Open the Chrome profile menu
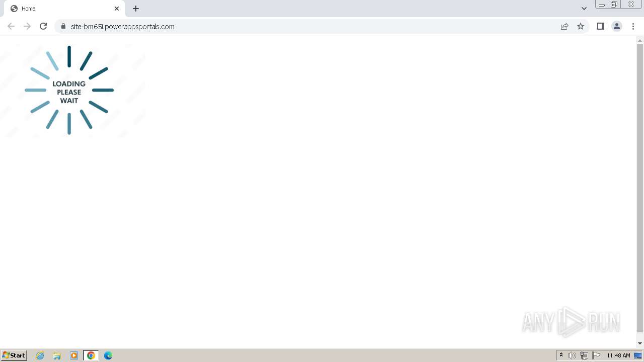The image size is (644, 362). tap(617, 27)
